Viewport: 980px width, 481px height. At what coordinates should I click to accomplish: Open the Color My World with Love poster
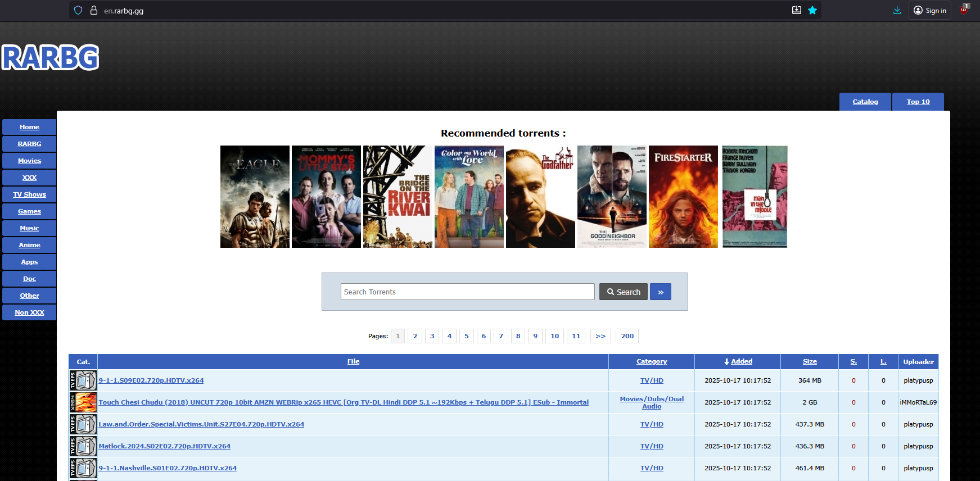(x=469, y=197)
